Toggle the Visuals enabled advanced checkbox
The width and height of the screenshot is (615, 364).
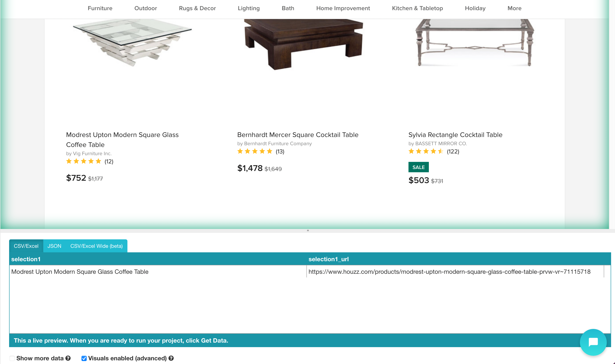[x=83, y=358]
